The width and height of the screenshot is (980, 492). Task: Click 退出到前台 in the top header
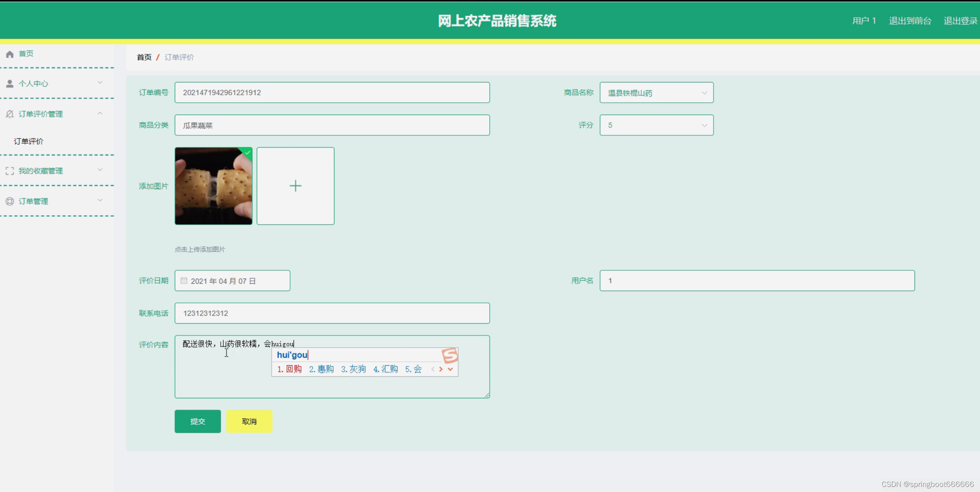click(910, 21)
